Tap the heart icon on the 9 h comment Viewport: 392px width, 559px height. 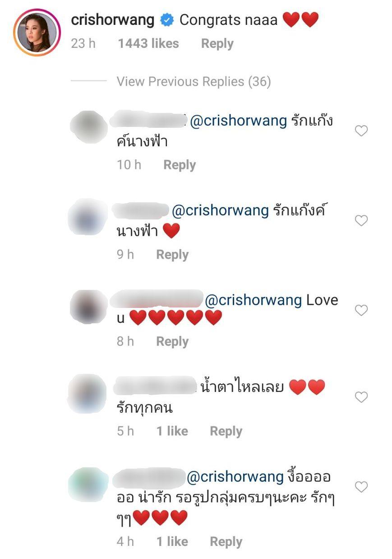point(361,221)
